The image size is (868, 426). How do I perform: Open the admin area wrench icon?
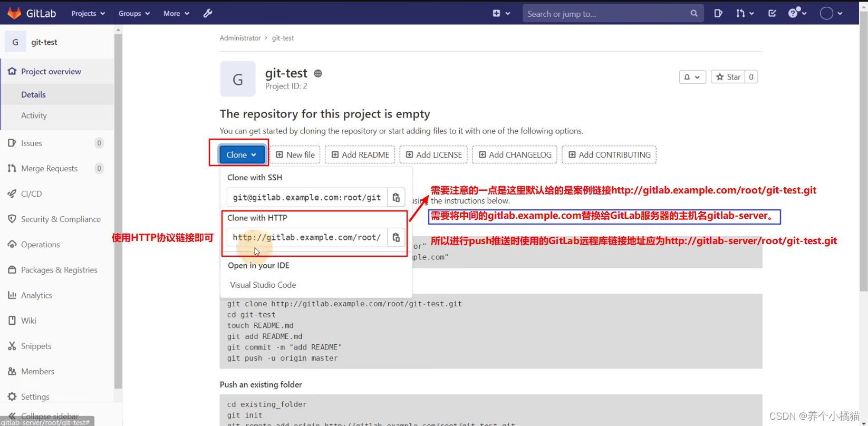(x=208, y=13)
